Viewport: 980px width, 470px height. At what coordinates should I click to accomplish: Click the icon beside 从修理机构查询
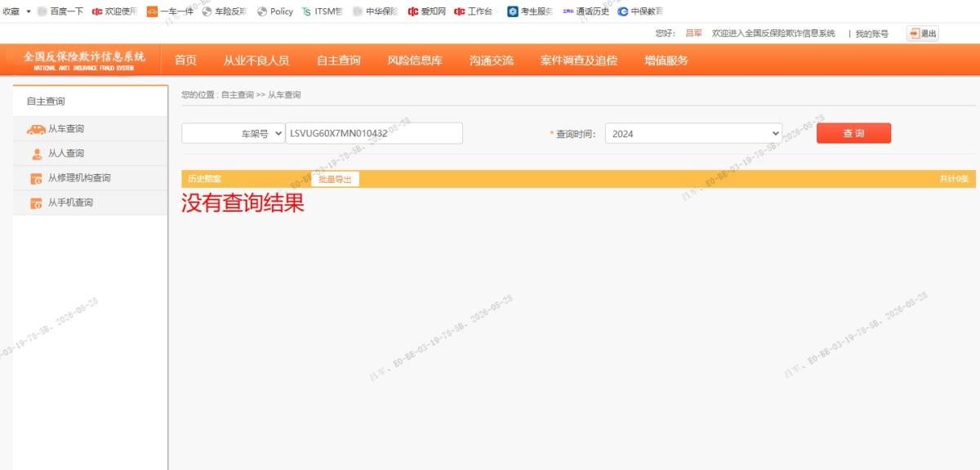click(36, 178)
